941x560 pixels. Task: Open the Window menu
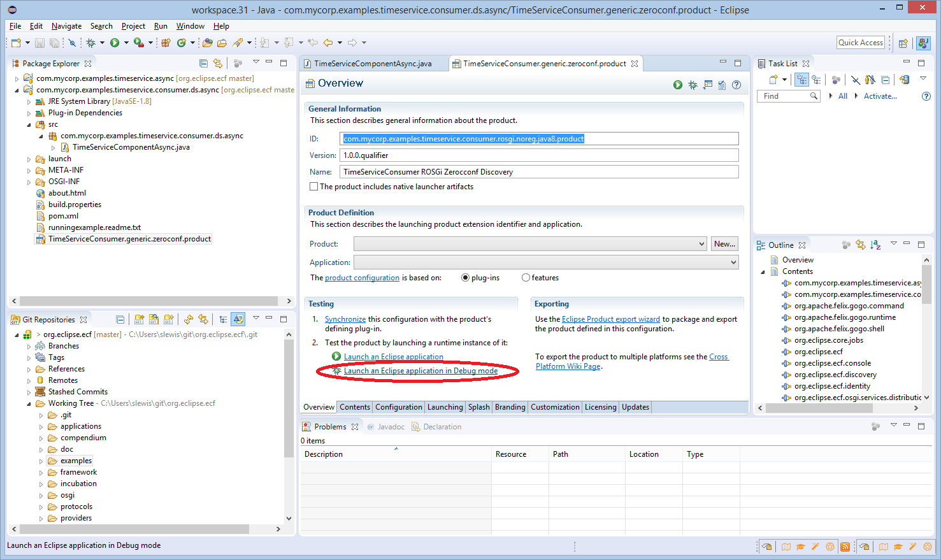click(x=190, y=26)
